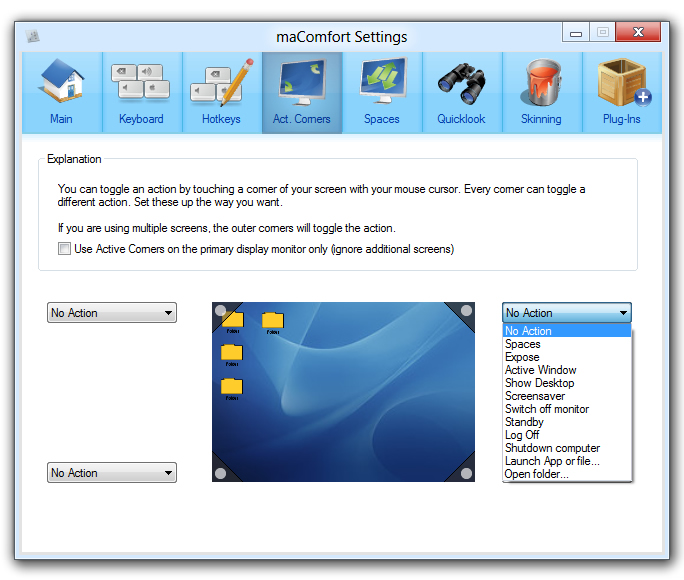Viewport: 684px width, 580px height.
Task: Collapse the top-right corner action dropdown
Action: click(566, 313)
